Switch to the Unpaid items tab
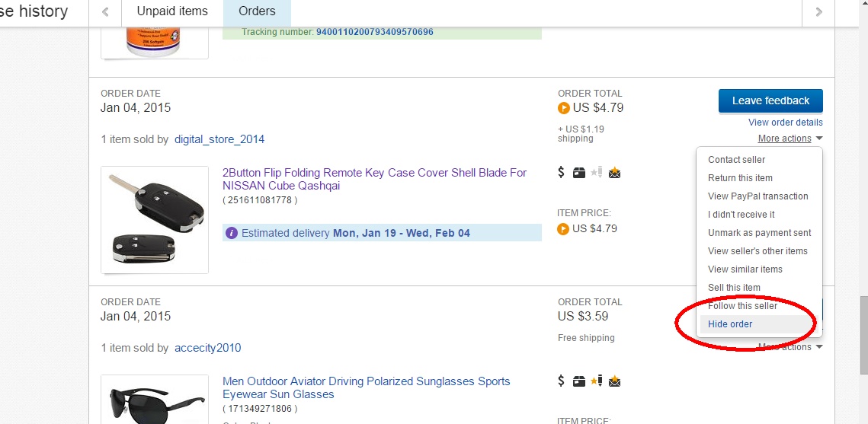Viewport: 868px width, 424px height. [x=172, y=11]
